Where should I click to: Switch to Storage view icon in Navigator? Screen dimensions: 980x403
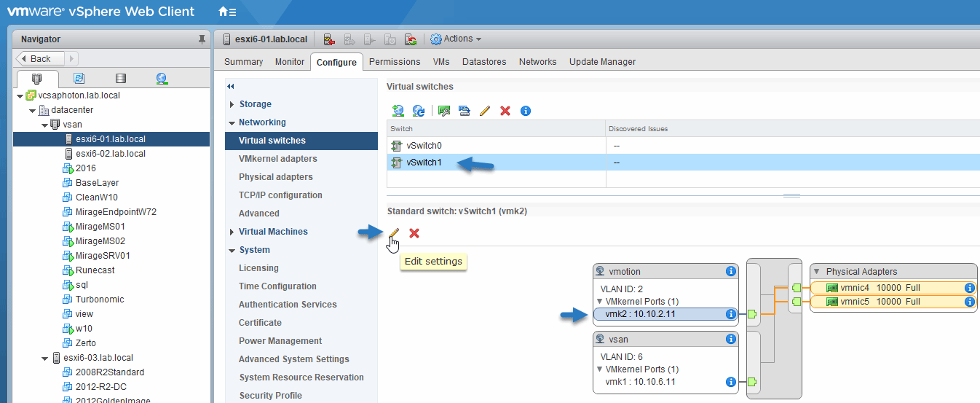121,79
